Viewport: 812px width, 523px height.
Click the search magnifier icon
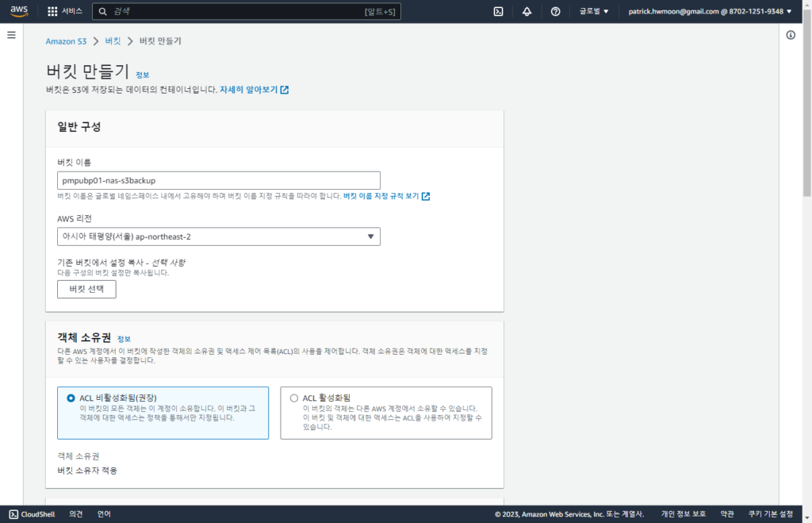point(102,11)
